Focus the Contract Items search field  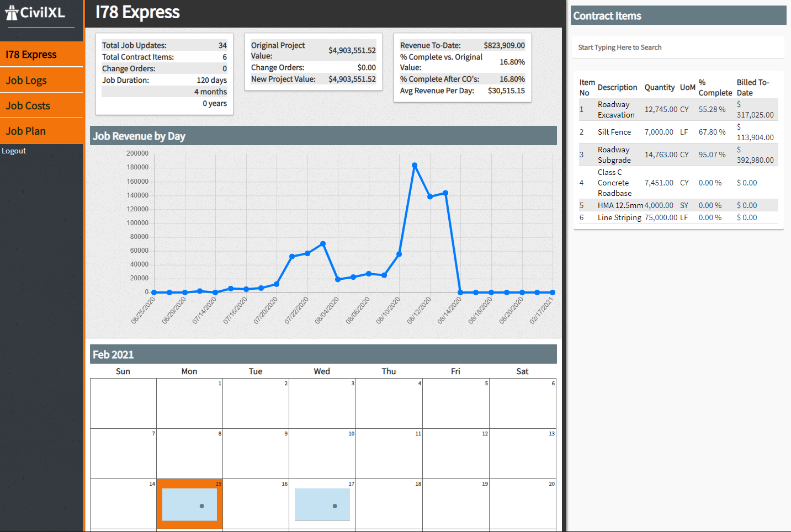(x=678, y=47)
